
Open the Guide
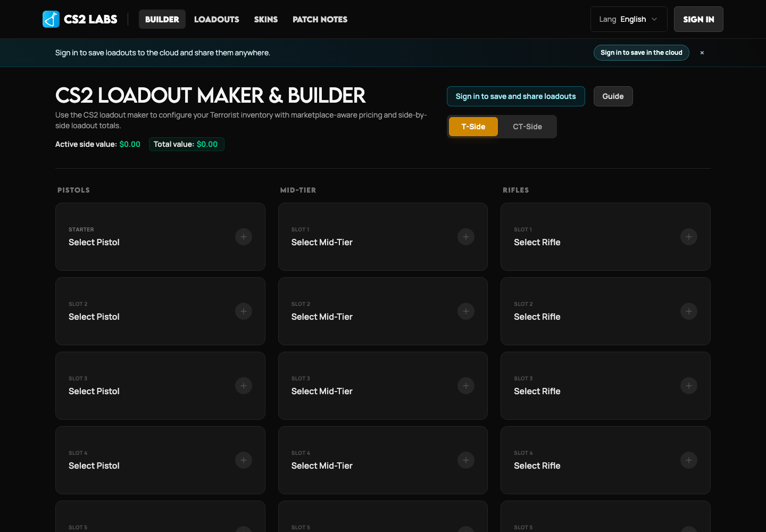coord(613,96)
